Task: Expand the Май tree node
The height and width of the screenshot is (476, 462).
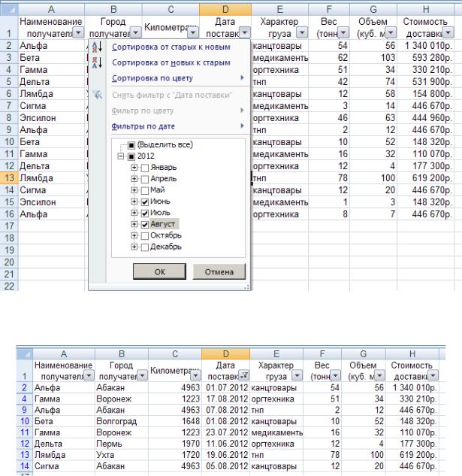Action: pos(134,190)
